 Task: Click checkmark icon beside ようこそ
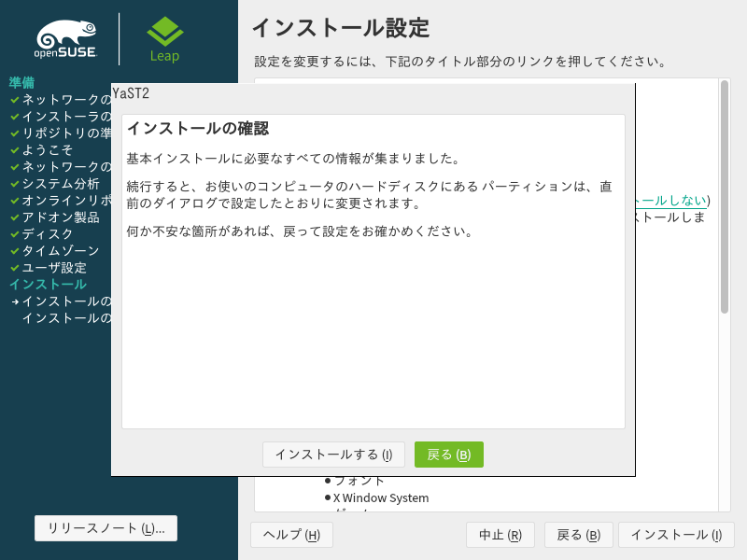click(15, 150)
